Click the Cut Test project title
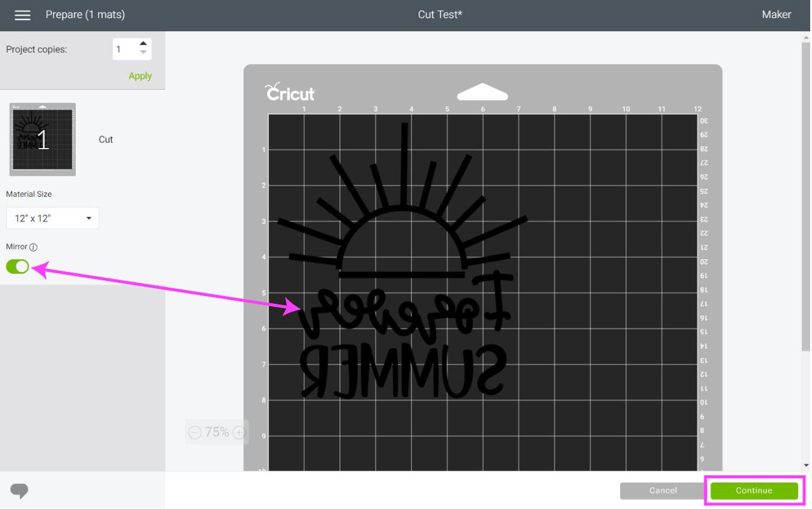The width and height of the screenshot is (812, 509). coord(440,14)
